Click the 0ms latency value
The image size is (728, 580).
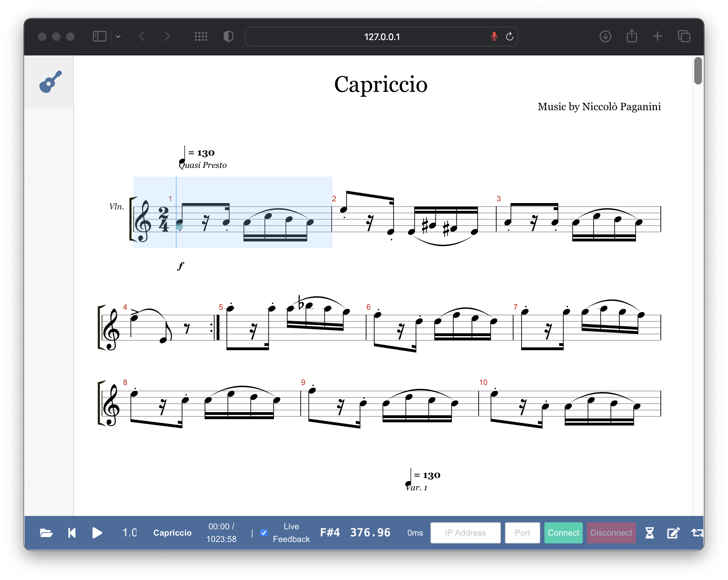click(x=415, y=533)
